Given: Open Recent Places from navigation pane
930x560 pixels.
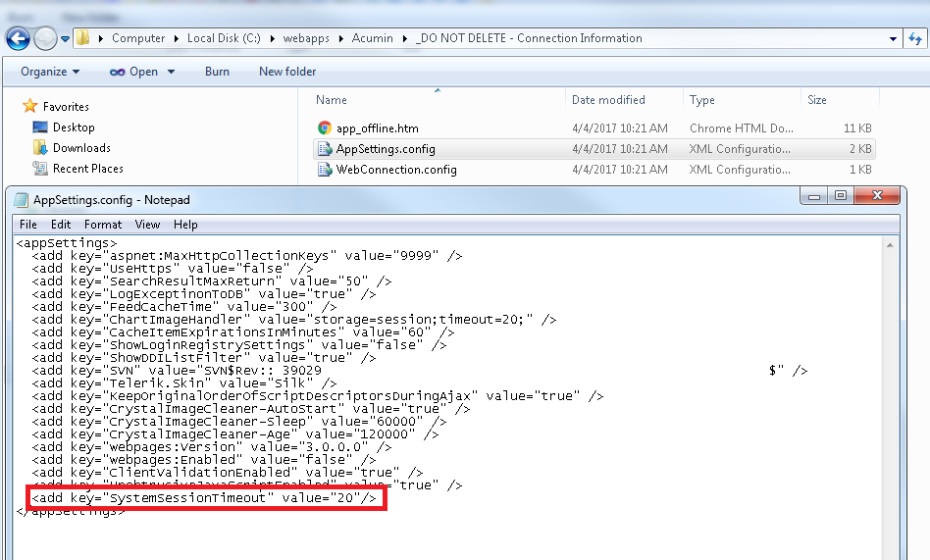Looking at the screenshot, I should tap(87, 169).
